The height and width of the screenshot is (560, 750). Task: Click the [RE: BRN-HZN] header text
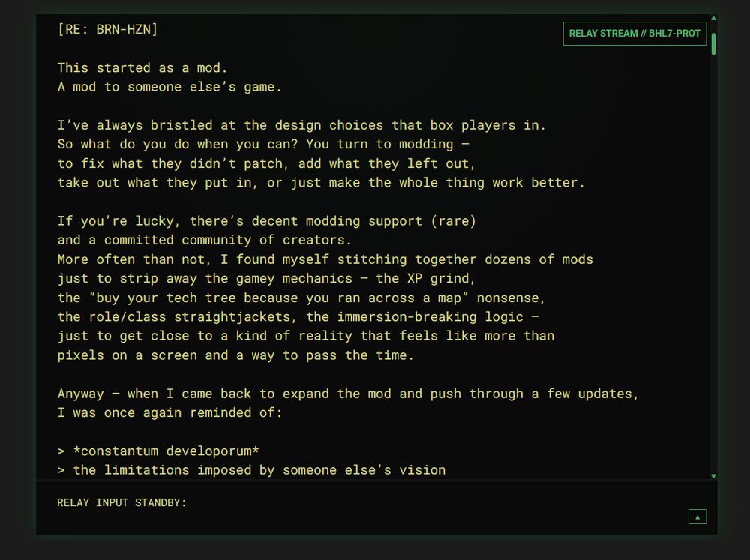click(x=107, y=30)
